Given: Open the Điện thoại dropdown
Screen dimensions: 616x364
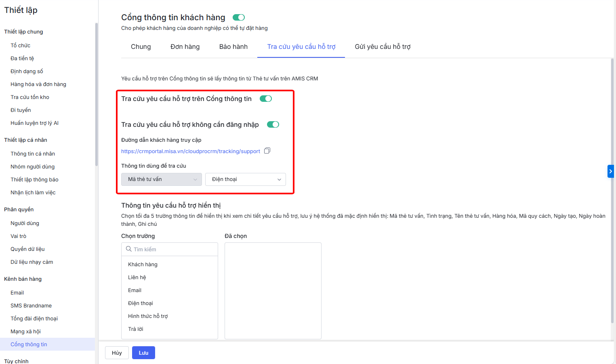Looking at the screenshot, I should [245, 179].
